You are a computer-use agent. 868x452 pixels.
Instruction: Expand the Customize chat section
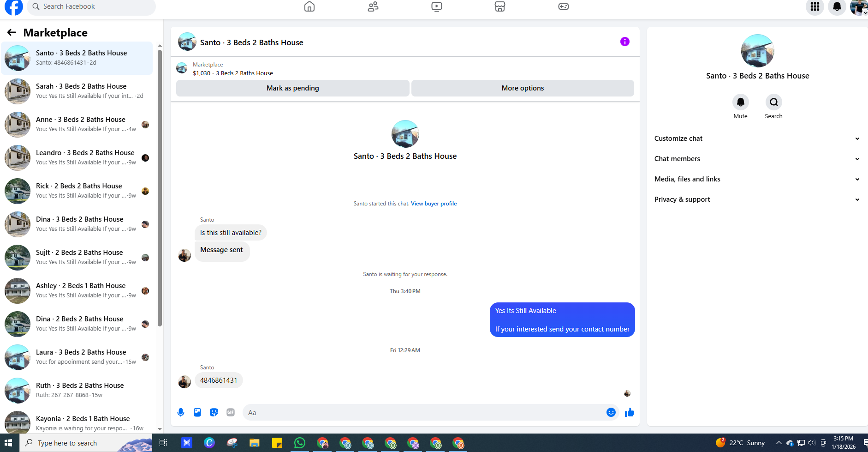point(757,139)
